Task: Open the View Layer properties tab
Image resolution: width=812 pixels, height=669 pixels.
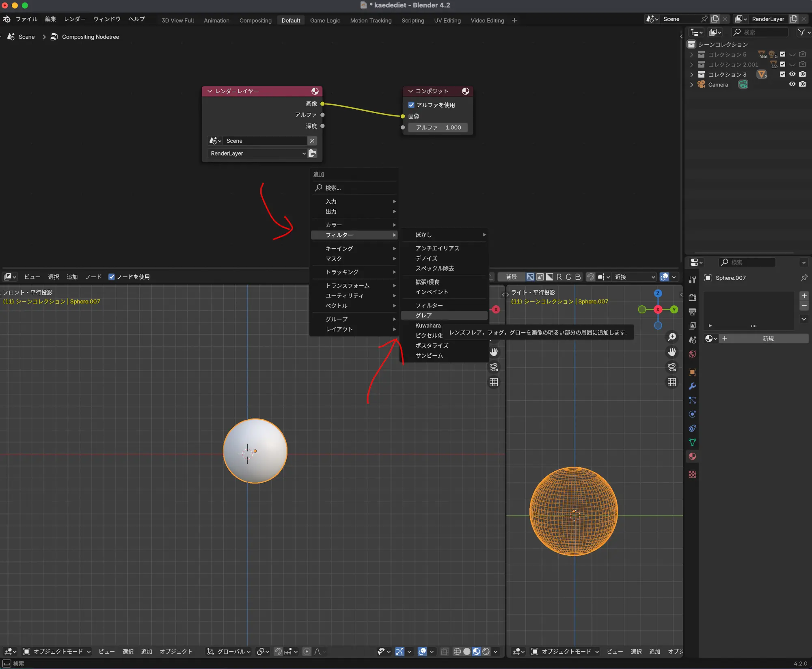Action: (x=692, y=326)
